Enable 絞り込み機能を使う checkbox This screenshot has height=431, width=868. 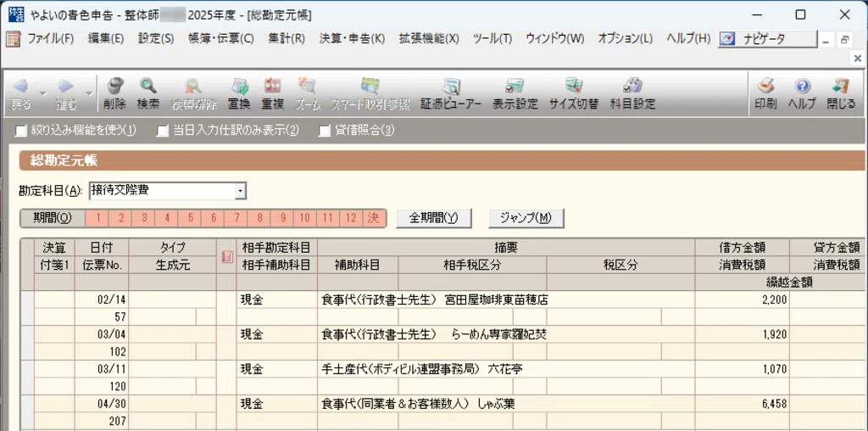point(21,131)
